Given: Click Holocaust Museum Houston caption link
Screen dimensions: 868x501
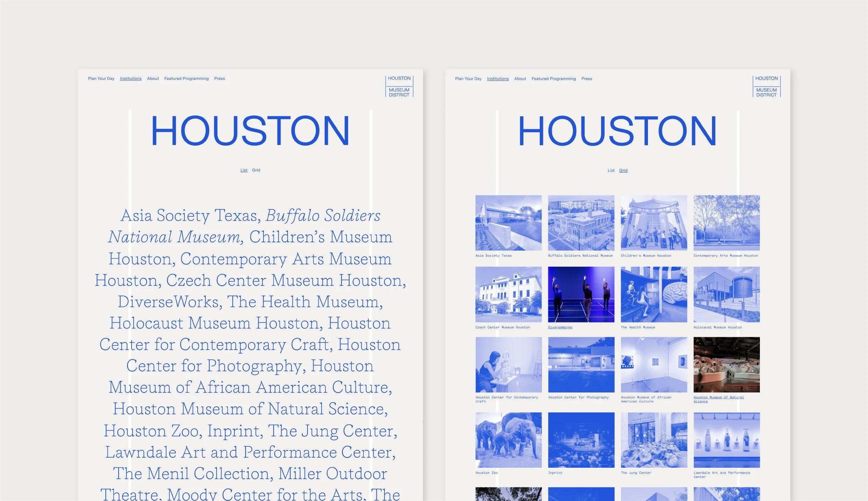Looking at the screenshot, I should (x=717, y=327).
